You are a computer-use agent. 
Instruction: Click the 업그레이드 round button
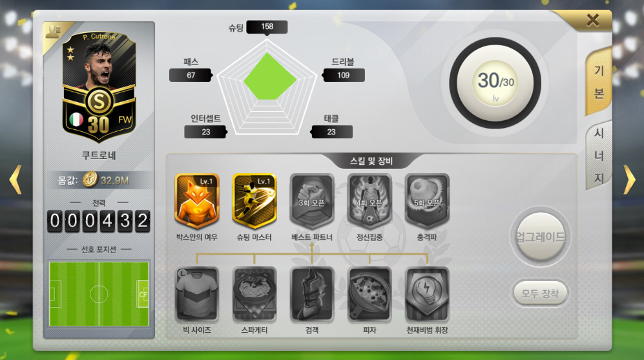(x=540, y=237)
